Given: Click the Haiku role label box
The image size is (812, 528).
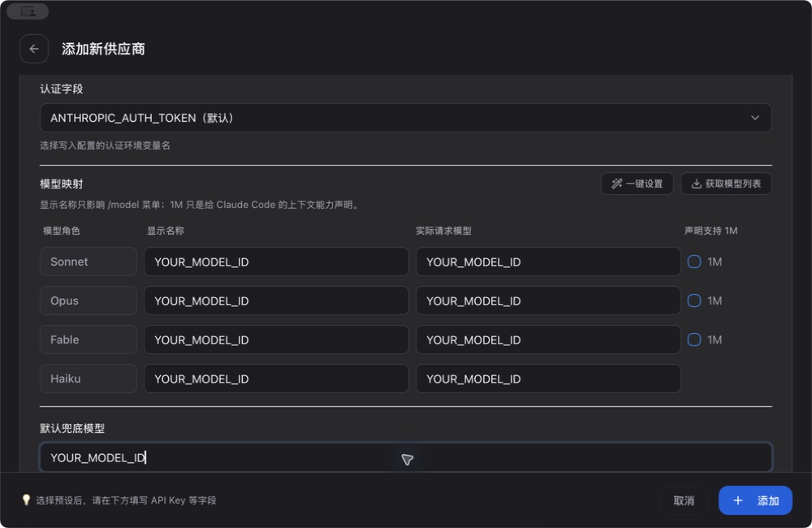Looking at the screenshot, I should pos(88,379).
